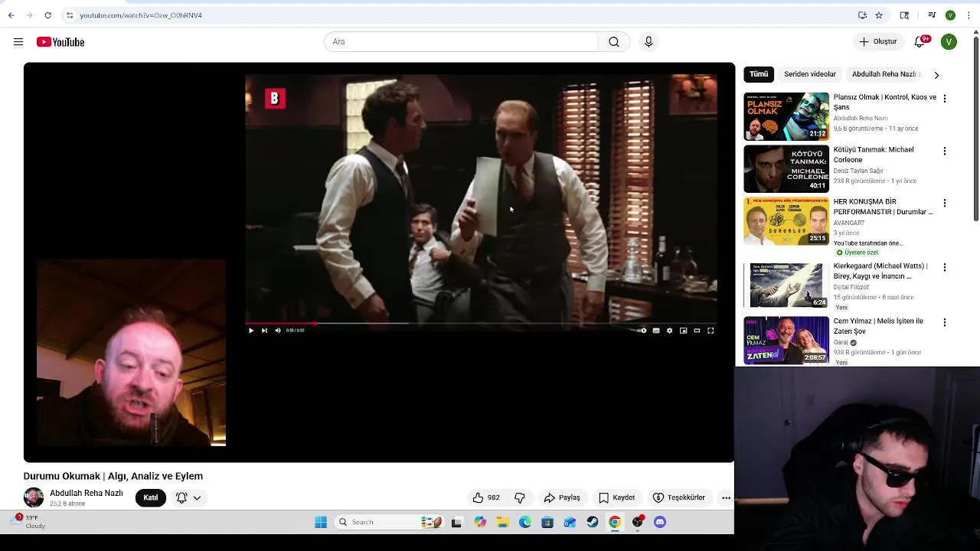
Task: Click the YouTube search input field
Action: click(x=461, y=42)
